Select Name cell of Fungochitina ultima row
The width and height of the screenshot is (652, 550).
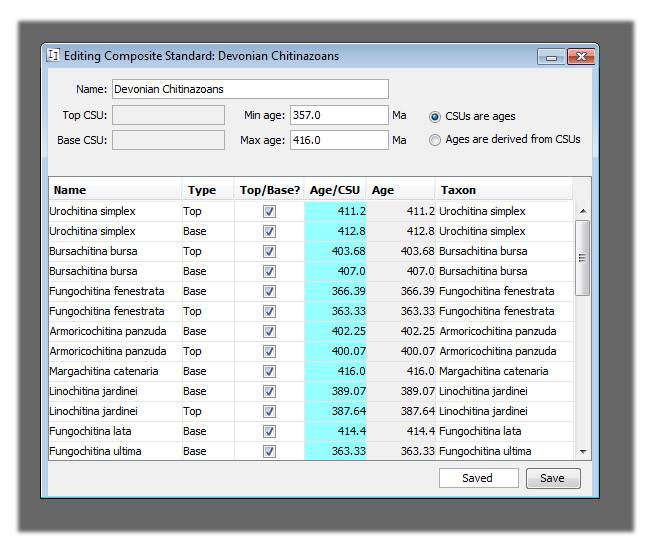click(115, 451)
